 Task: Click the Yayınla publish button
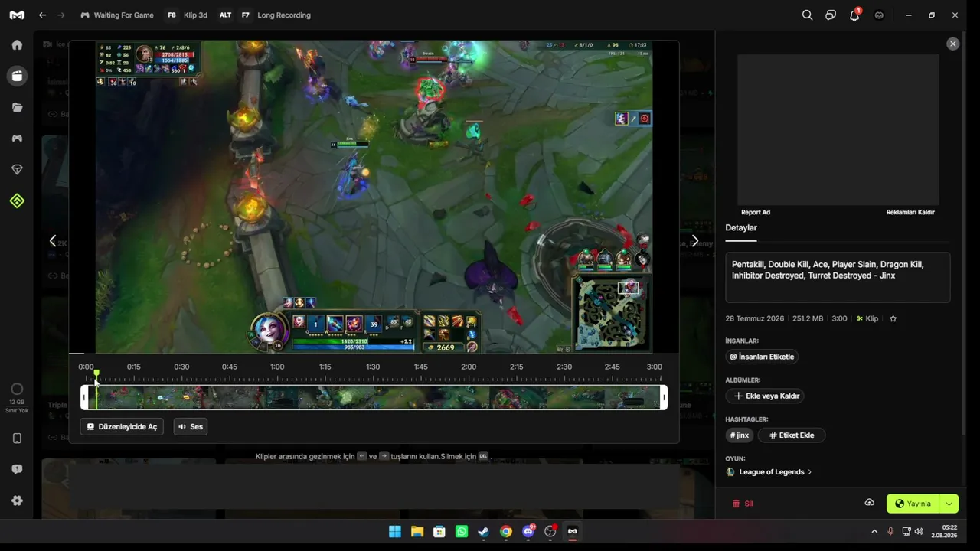913,504
